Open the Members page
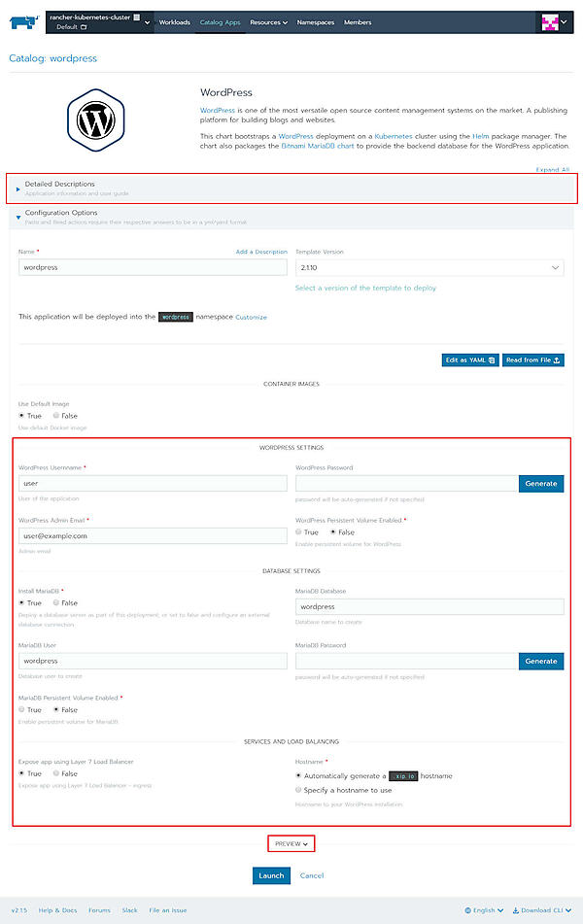This screenshot has height=924, width=583. pos(358,22)
